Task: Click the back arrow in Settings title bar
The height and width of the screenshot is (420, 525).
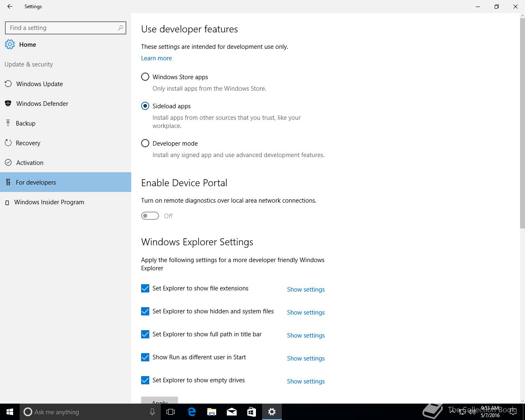Action: 10,7
